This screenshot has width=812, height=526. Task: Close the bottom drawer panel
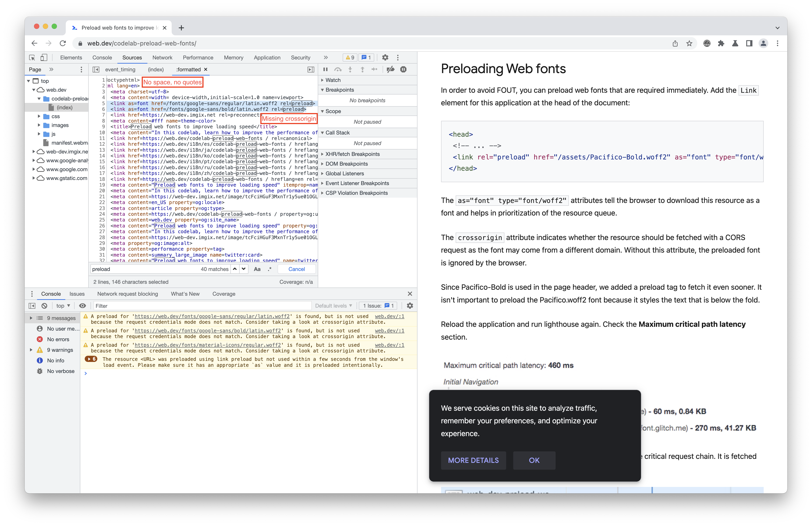coord(410,293)
